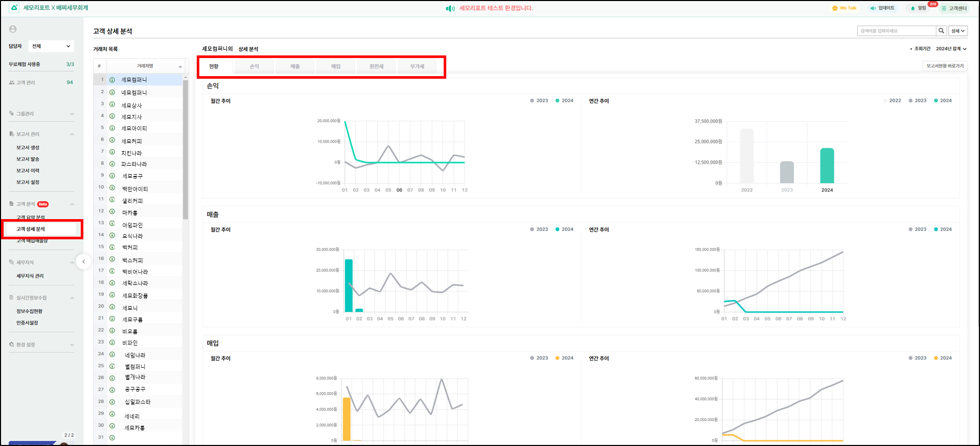
Task: Open the 담당자 전체 dropdown
Action: (51, 46)
